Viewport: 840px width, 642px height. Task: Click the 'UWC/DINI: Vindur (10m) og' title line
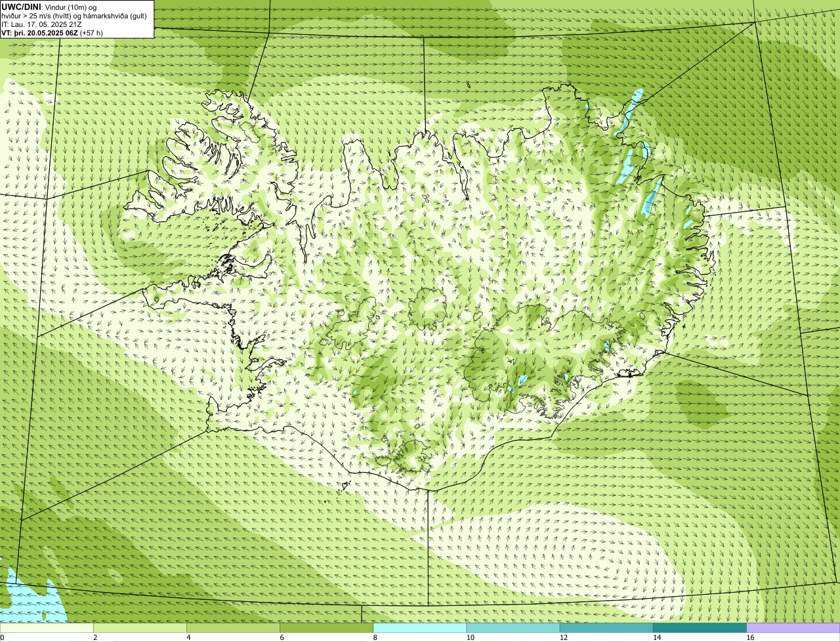click(x=49, y=7)
